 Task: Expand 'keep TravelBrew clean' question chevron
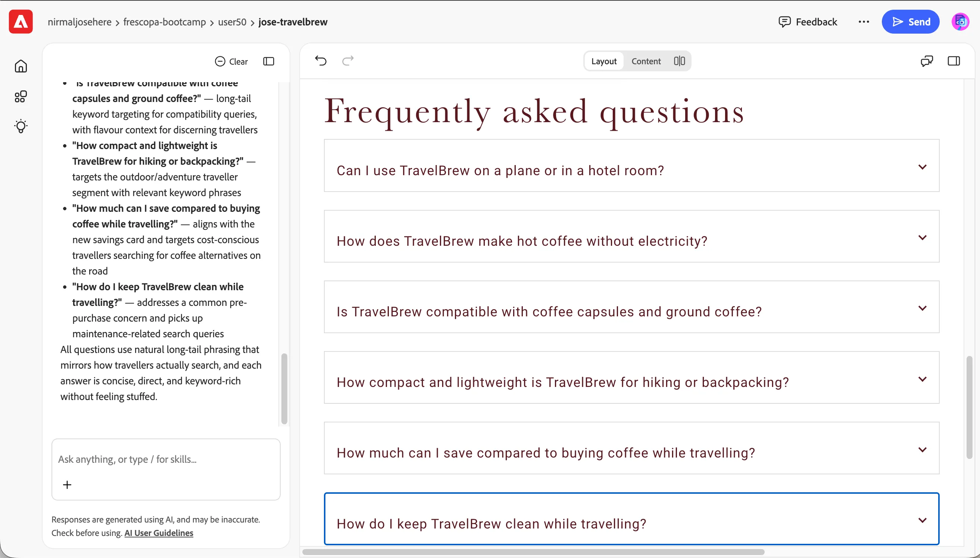point(923,520)
